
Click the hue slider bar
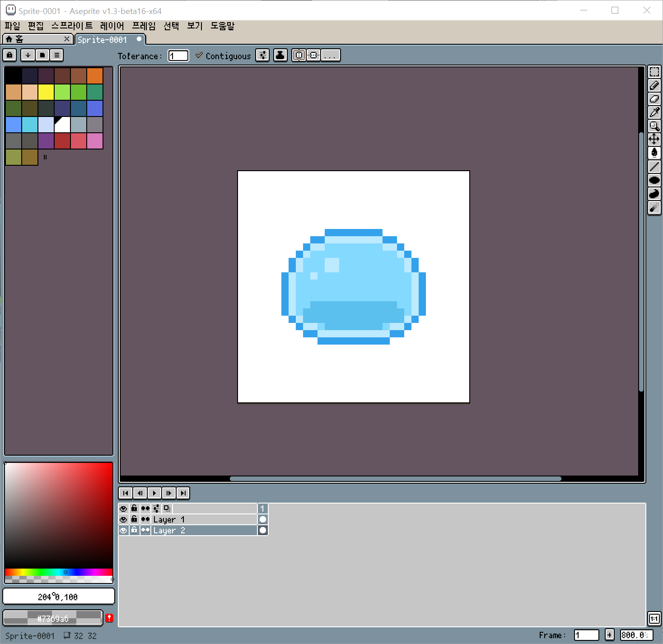point(59,572)
